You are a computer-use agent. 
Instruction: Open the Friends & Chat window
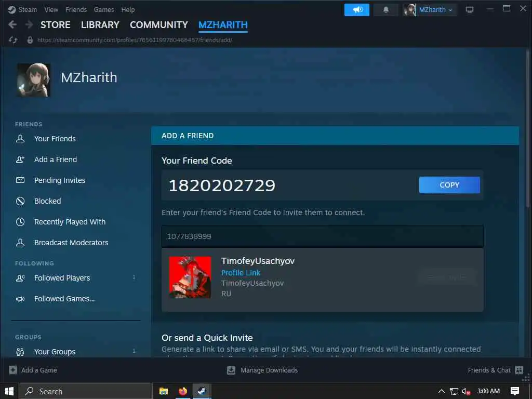[489, 370]
